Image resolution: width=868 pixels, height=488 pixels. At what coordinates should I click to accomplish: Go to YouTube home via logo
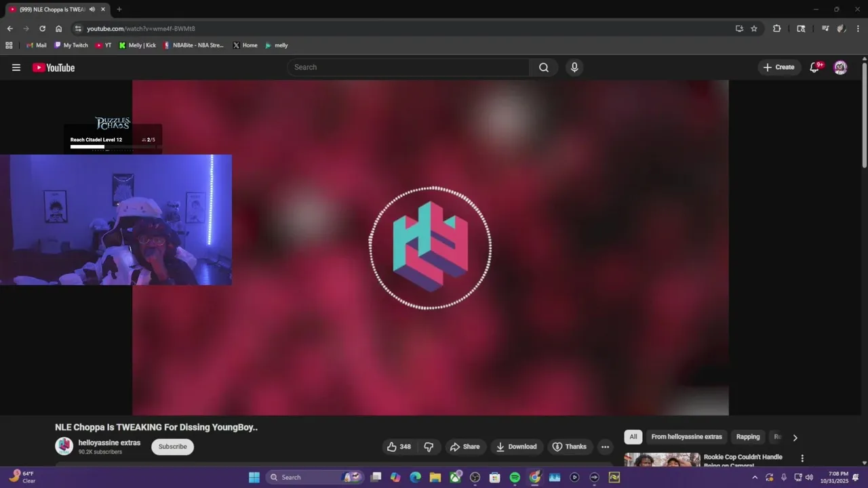tap(54, 67)
